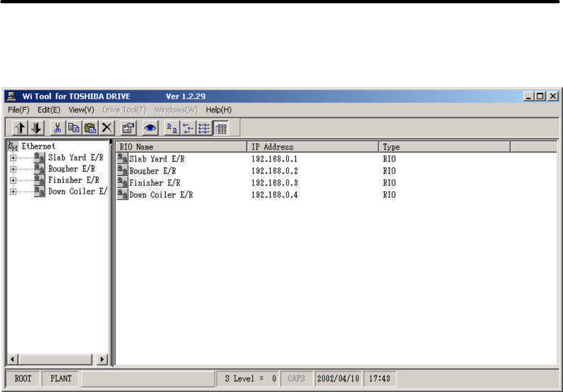The width and height of the screenshot is (563, 392).
Task: Click the Copy toolbar icon
Action: coord(73,128)
